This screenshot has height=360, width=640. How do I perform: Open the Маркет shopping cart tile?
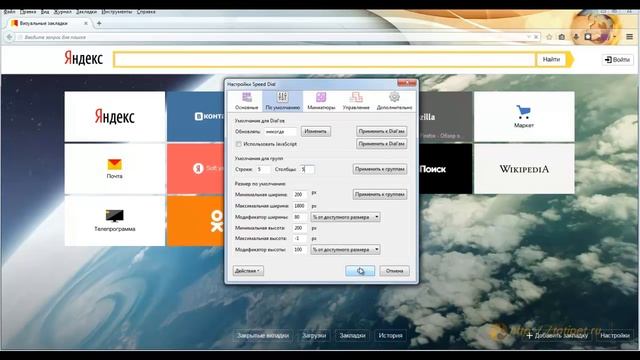point(524,116)
